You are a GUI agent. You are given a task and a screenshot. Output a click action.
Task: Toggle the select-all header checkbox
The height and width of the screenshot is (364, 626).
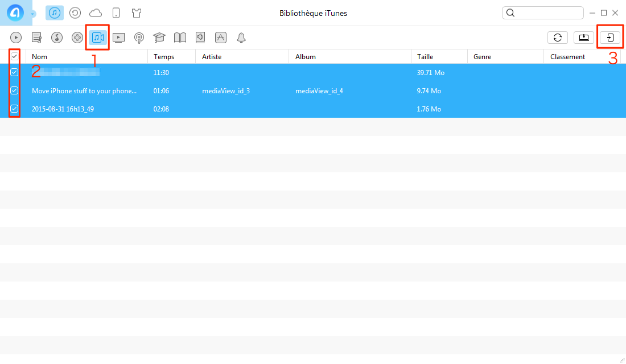pos(14,56)
